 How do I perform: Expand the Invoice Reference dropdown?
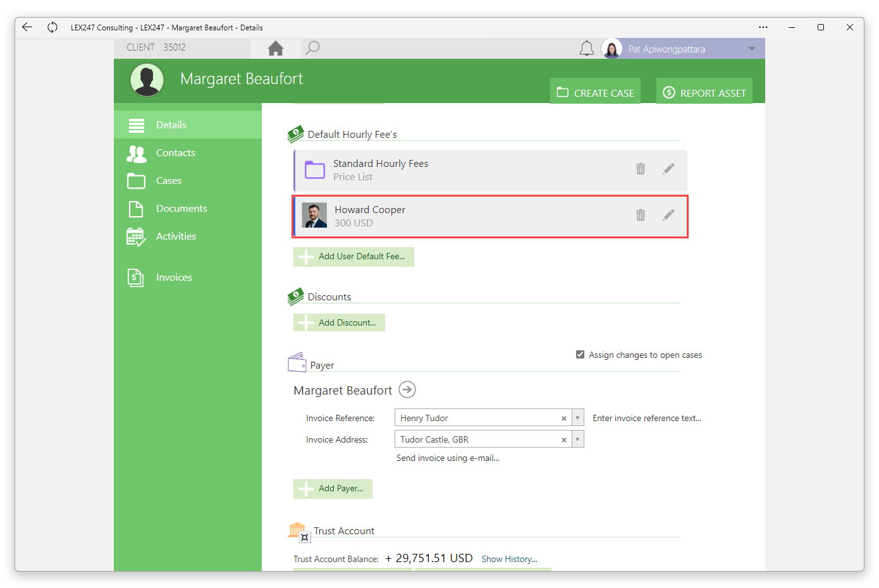pyautogui.click(x=577, y=418)
